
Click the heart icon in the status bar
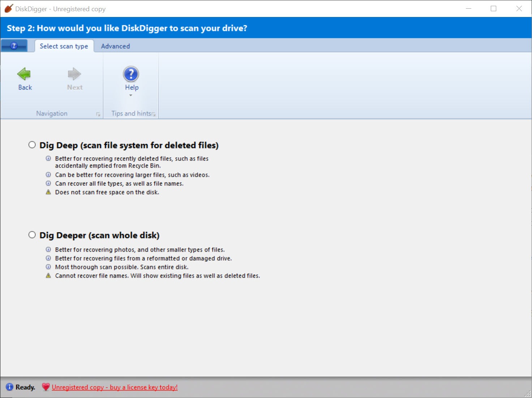46,387
